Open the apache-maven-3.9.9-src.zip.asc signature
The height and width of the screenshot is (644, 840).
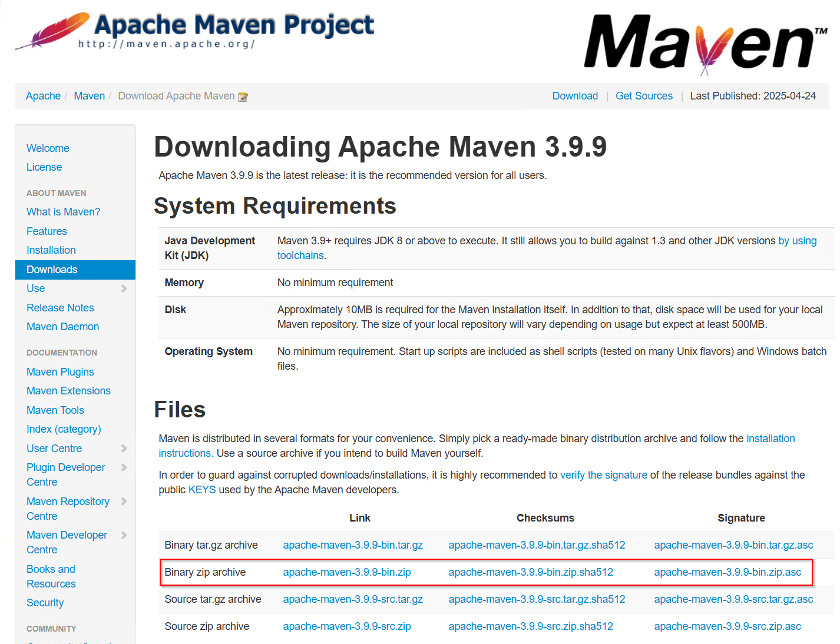(x=727, y=626)
